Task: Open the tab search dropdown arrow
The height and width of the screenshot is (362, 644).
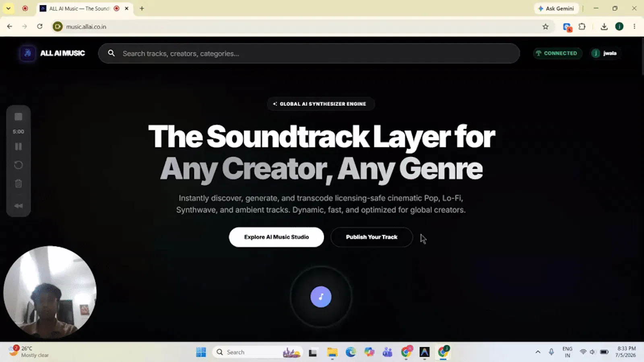Action: 8,8
